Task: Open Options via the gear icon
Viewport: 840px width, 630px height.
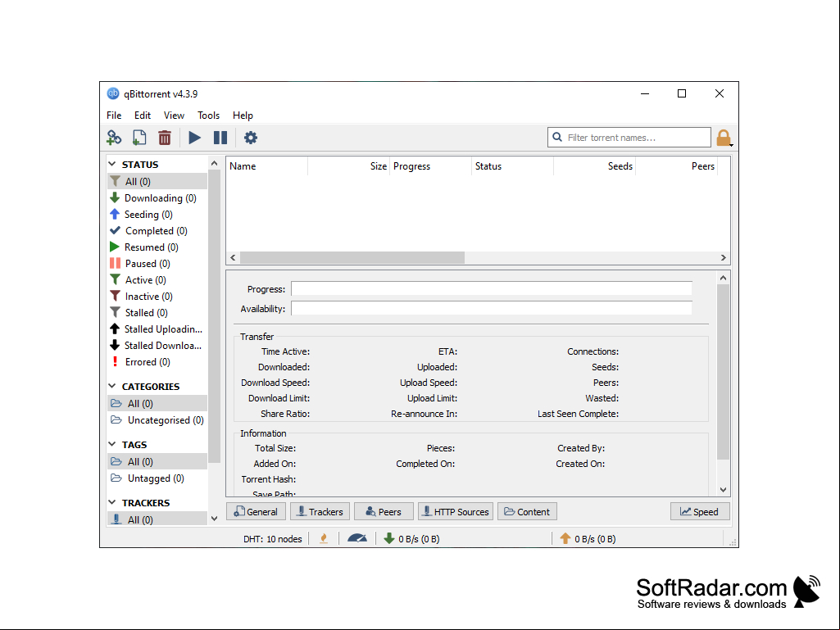Action: click(x=250, y=138)
